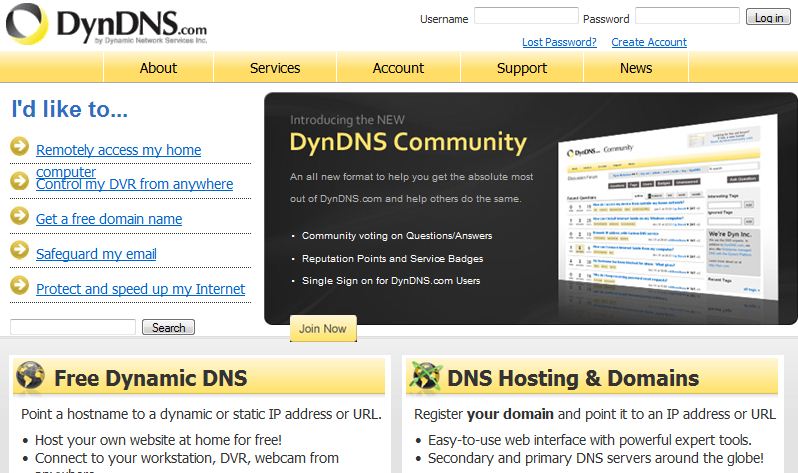The height and width of the screenshot is (473, 798).
Task: Focus the site search input field
Action: coord(73,327)
